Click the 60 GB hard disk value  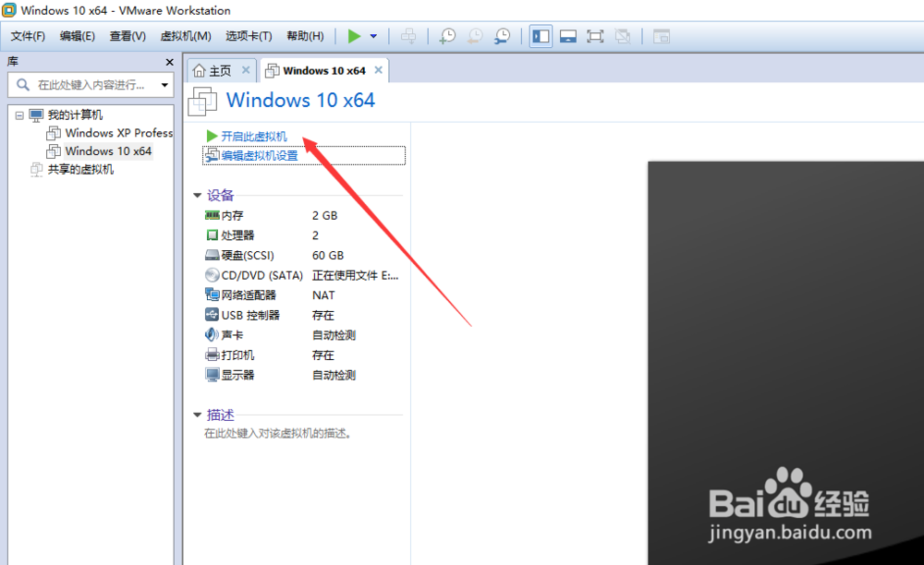328,256
